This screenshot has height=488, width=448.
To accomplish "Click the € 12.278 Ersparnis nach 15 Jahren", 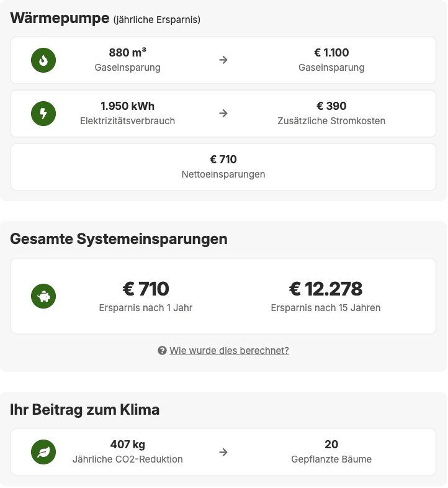I will click(326, 289).
